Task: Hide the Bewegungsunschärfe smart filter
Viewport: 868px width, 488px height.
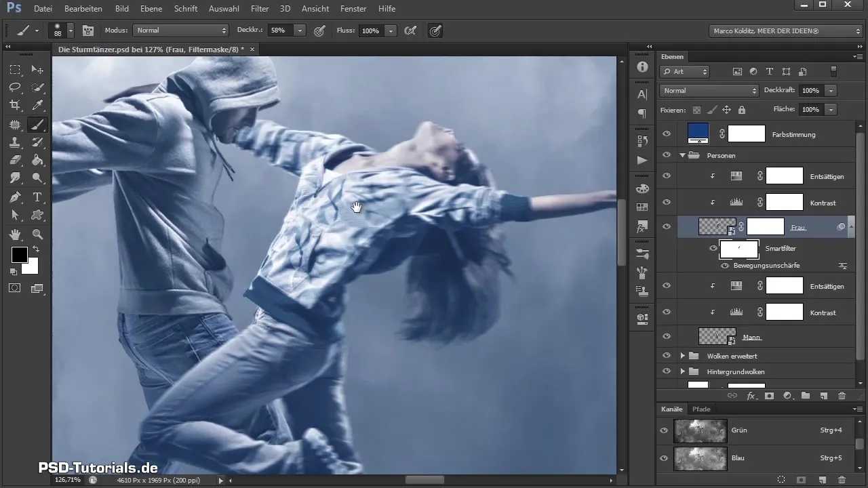Action: (x=725, y=266)
